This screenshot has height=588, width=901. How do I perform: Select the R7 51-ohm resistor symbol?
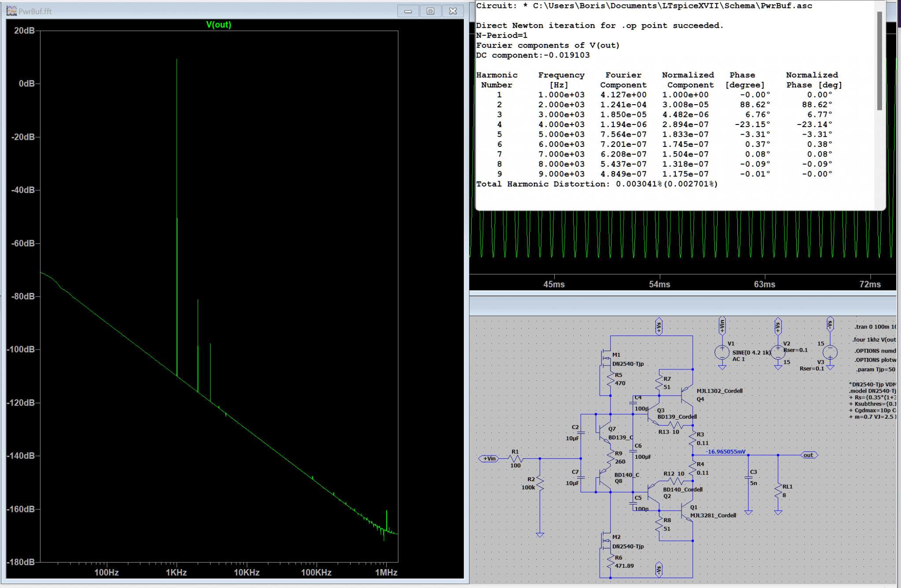pyautogui.click(x=659, y=383)
